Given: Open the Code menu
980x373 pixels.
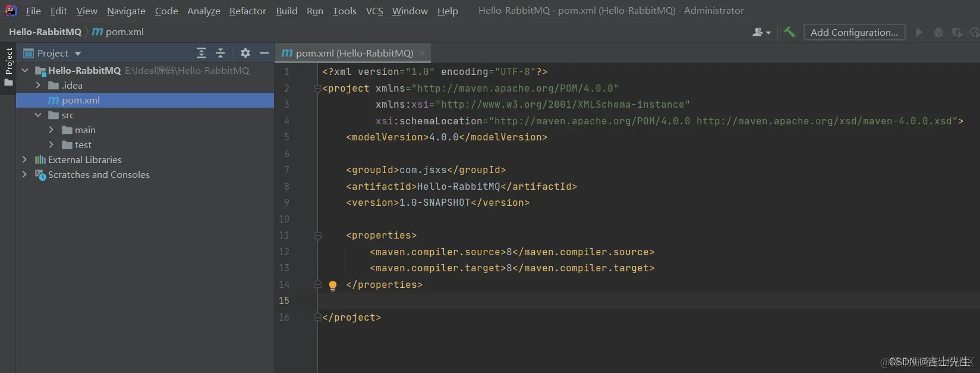Looking at the screenshot, I should coord(166,11).
